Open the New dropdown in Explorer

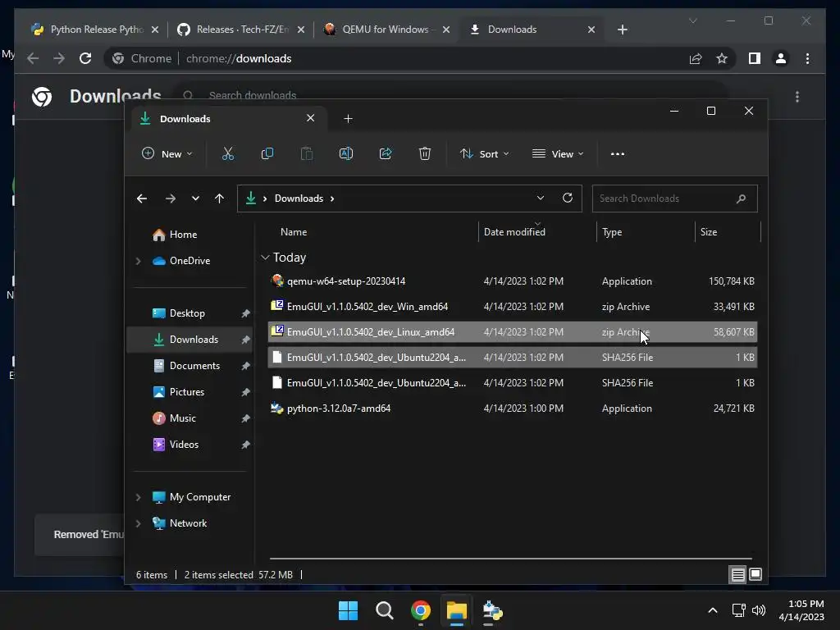tap(167, 153)
